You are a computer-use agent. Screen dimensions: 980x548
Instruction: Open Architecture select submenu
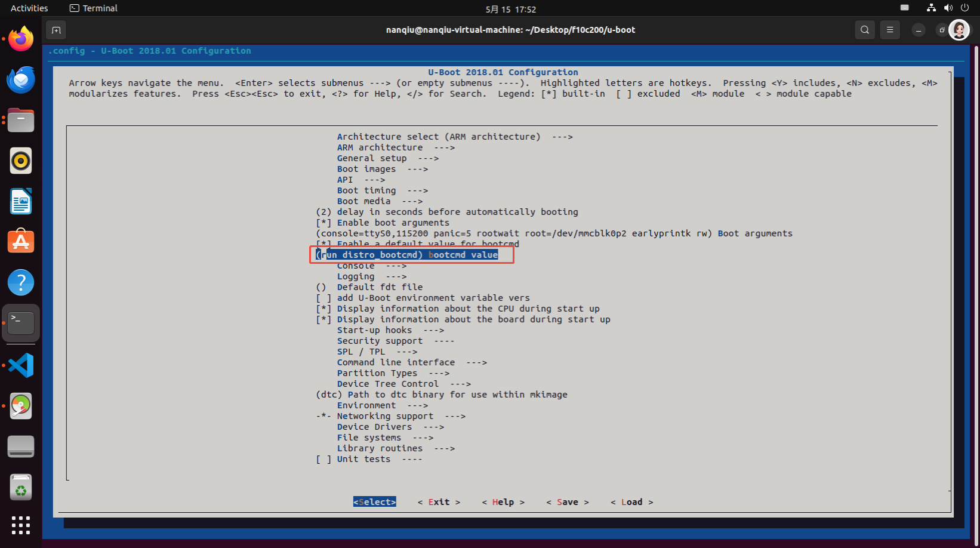tap(455, 137)
